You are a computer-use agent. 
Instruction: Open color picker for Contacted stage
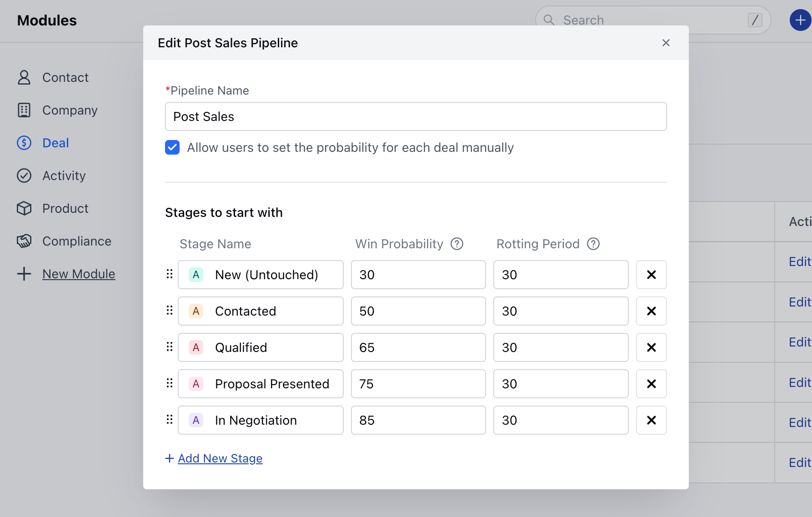pos(196,311)
